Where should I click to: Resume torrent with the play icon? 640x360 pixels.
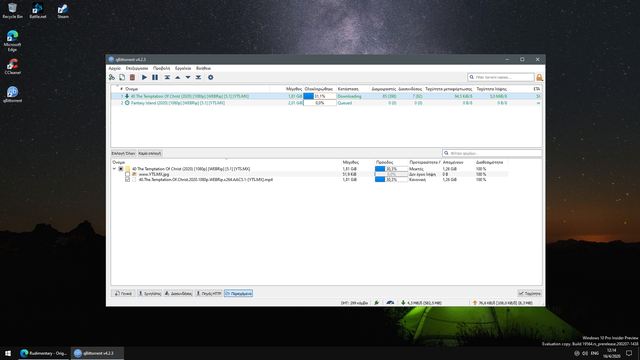(144, 77)
